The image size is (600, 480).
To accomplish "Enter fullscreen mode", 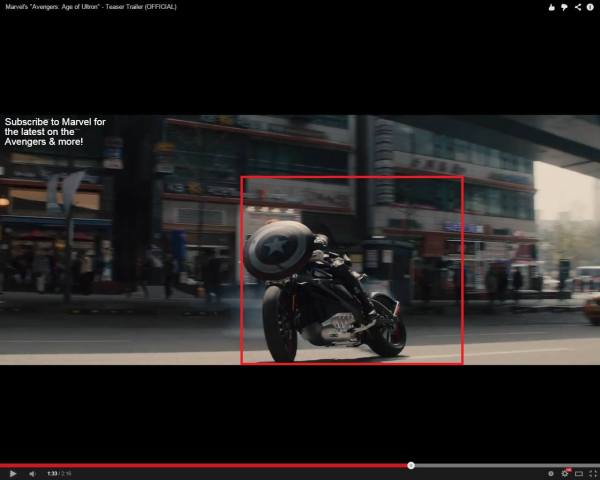I will click(593, 474).
